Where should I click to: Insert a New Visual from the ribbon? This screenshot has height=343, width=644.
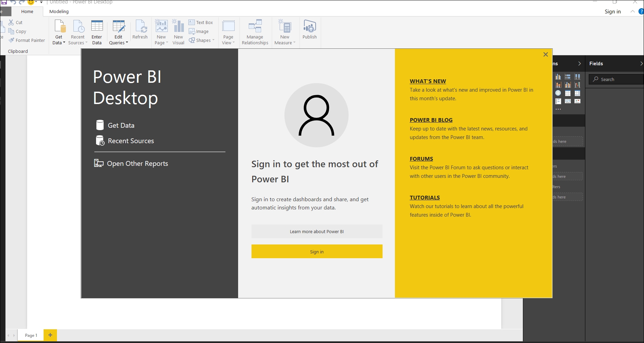click(x=178, y=32)
